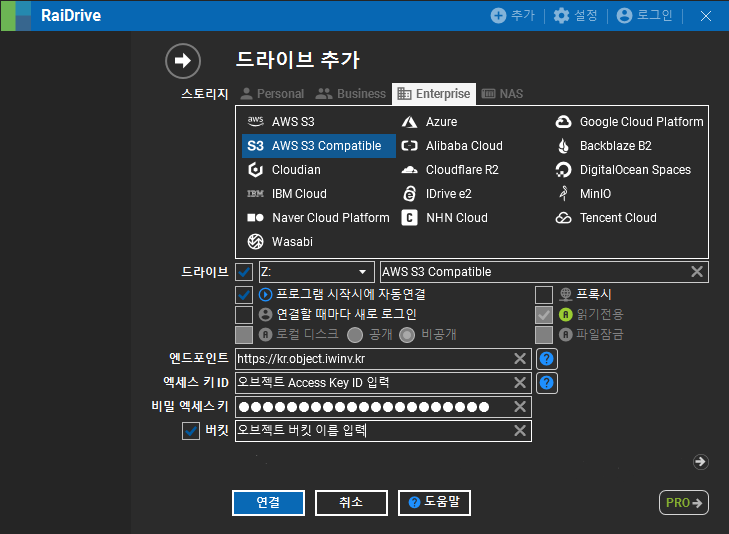Click 추가 add in title bar

pos(512,16)
